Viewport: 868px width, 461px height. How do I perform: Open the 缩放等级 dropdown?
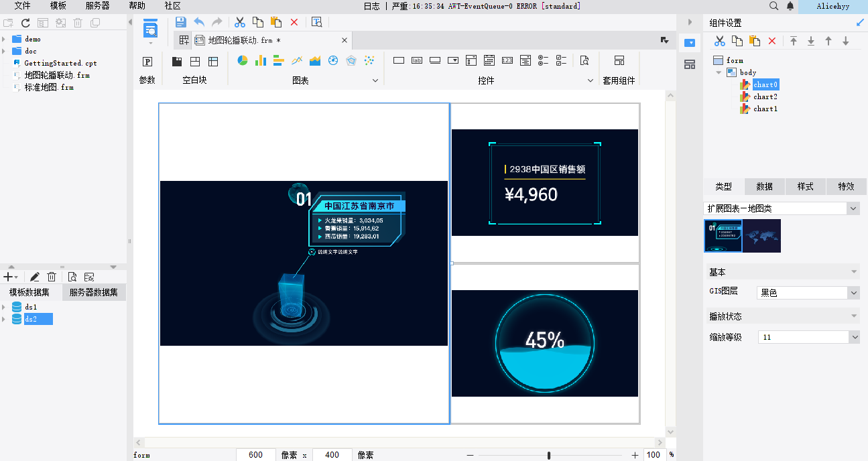[x=853, y=338]
